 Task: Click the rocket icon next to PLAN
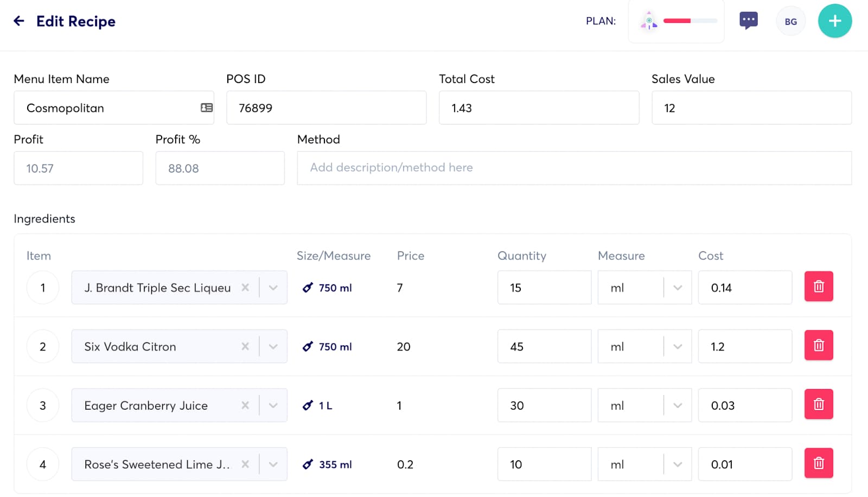click(x=649, y=21)
